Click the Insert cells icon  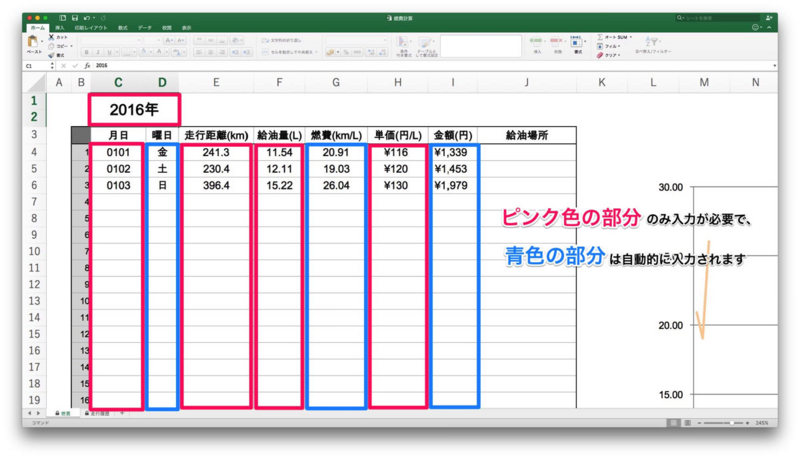536,41
